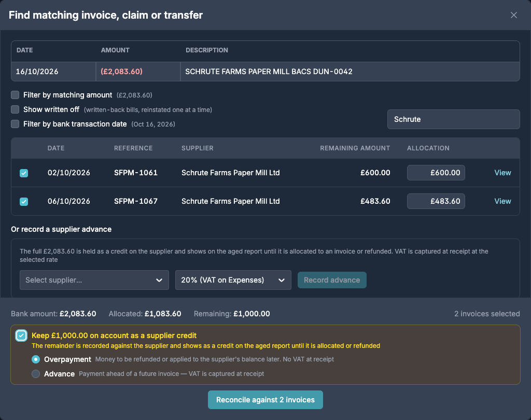Click description SCHRUTE FARMS PAPER MILL BACS DUN-0042

point(269,72)
